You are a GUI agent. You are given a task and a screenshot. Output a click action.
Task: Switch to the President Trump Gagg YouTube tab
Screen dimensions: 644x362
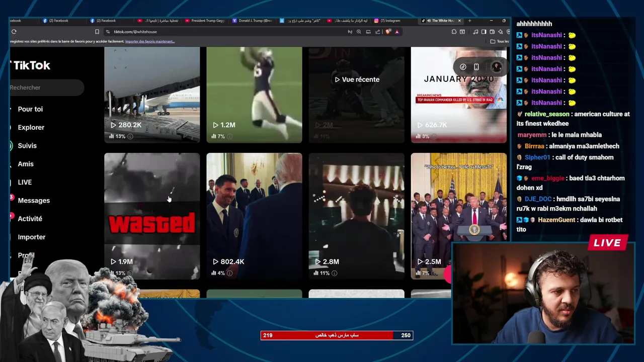tap(205, 21)
